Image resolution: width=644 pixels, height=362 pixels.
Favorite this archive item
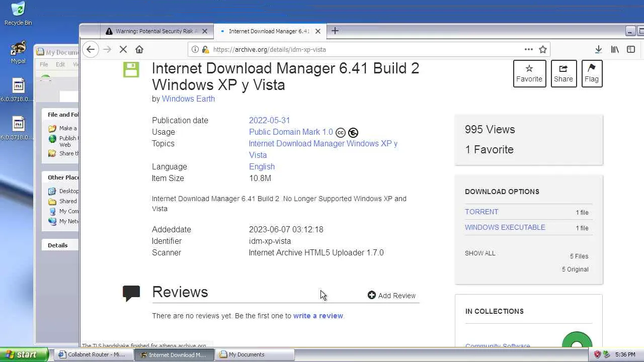529,73
